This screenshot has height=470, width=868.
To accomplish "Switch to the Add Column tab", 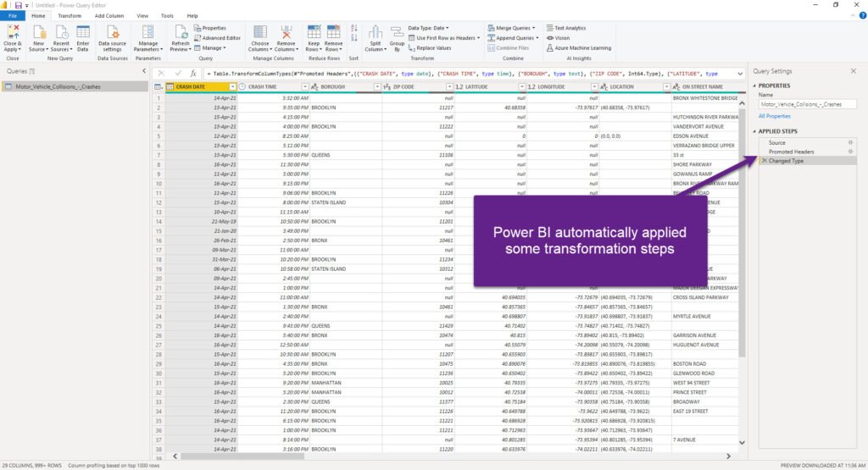I will click(109, 16).
